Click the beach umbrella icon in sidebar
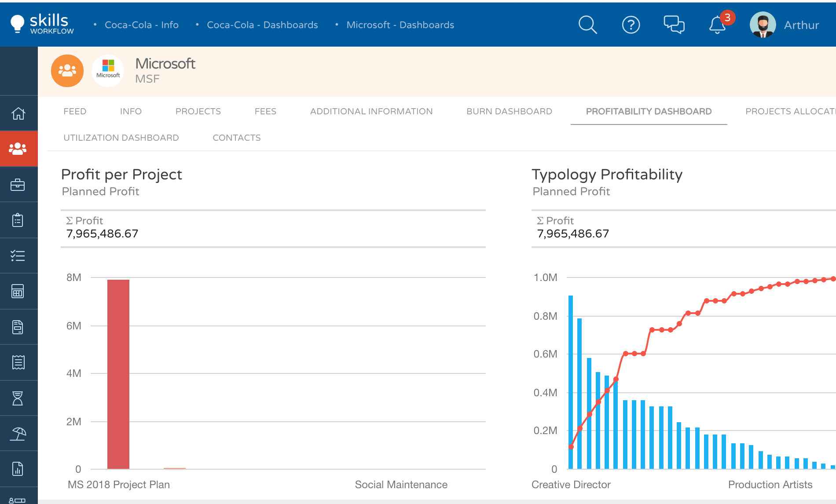 18,434
